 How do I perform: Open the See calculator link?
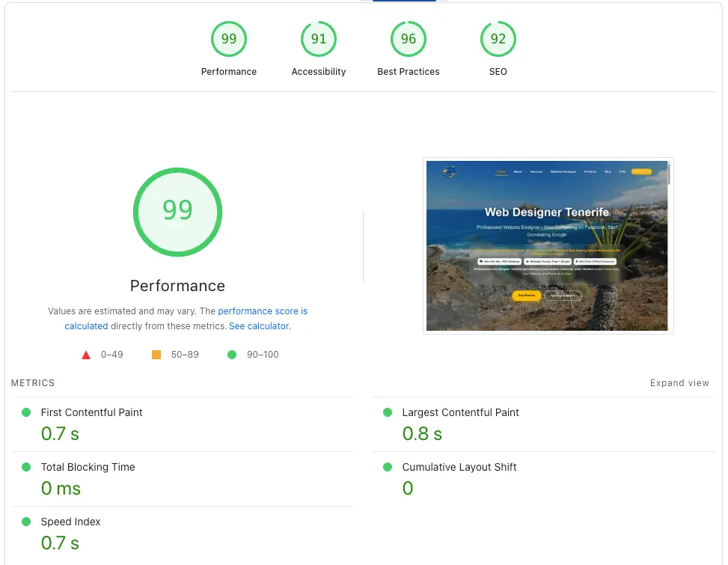(258, 326)
